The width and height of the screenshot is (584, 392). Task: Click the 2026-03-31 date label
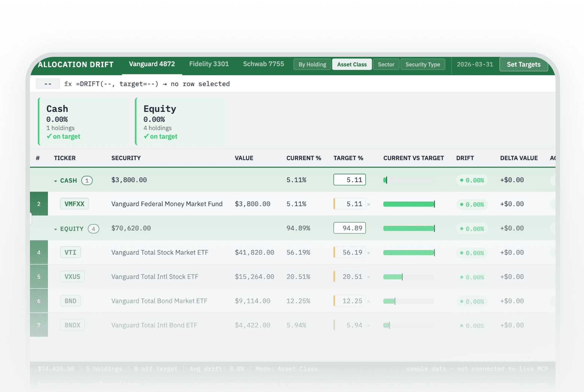click(x=475, y=64)
